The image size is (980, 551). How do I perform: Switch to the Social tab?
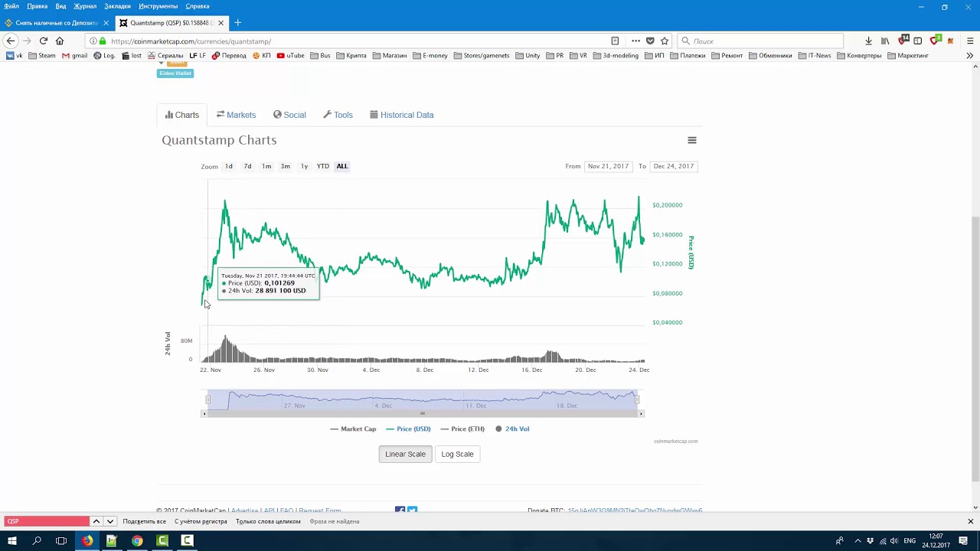coord(289,115)
